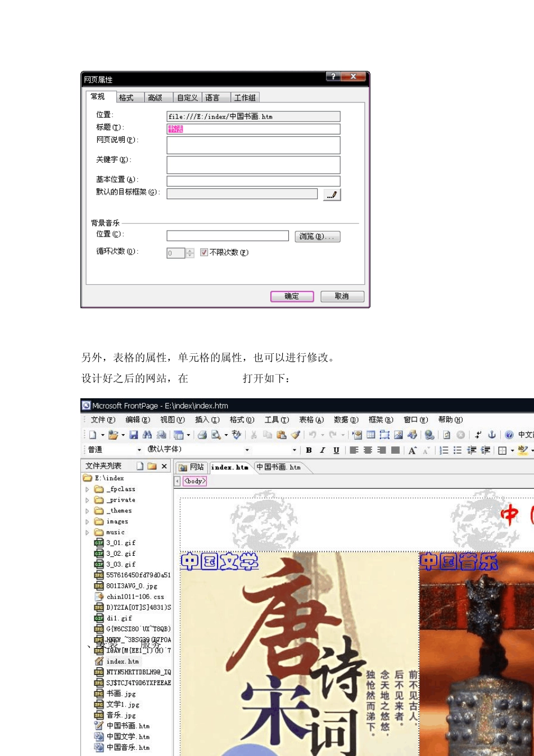Toggle Italic formatting

(x=323, y=450)
